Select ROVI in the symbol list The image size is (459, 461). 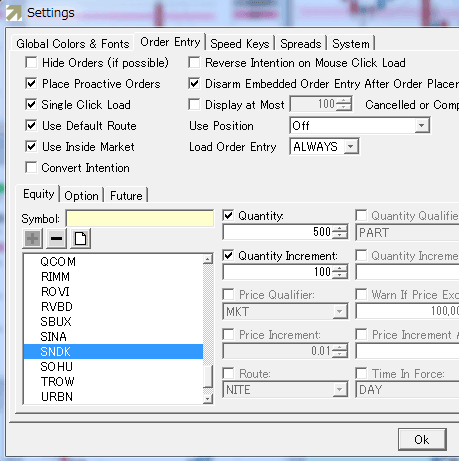pyautogui.click(x=113, y=291)
